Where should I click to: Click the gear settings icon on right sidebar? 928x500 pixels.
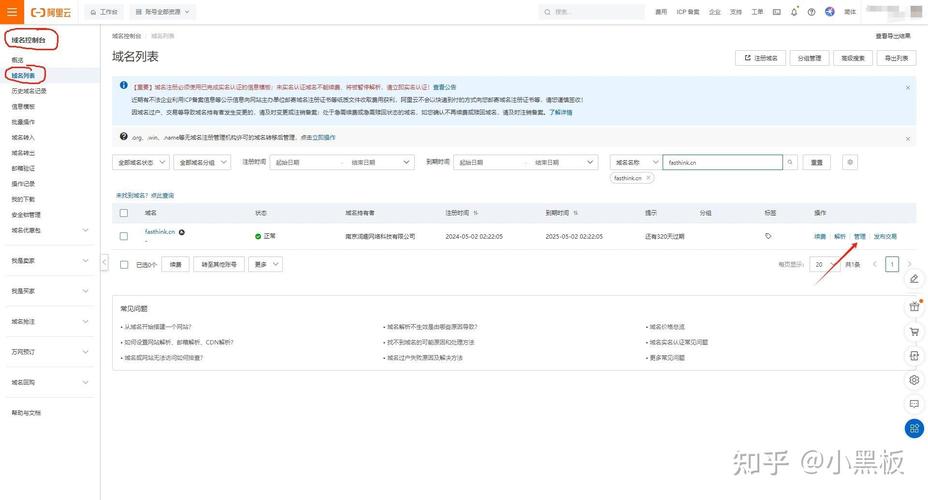[914, 380]
